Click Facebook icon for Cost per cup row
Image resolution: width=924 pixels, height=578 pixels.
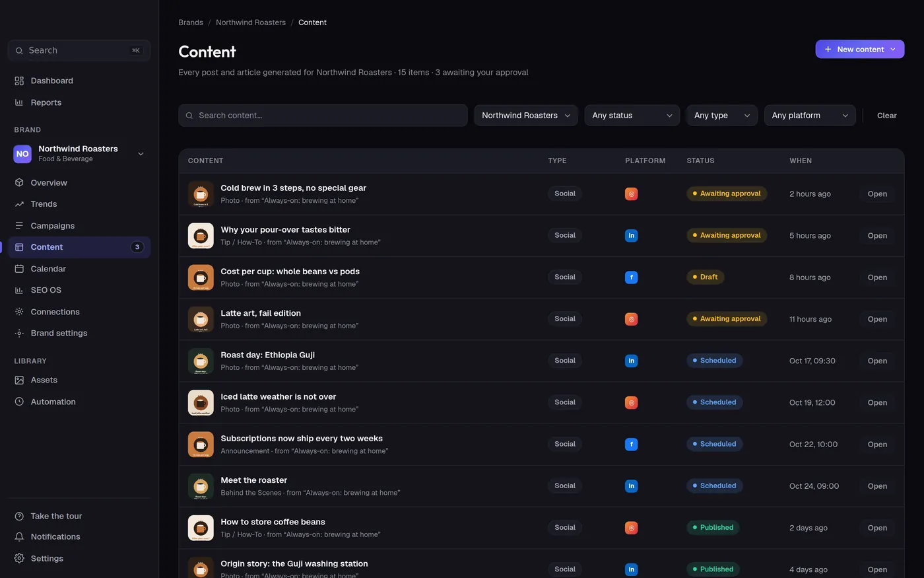coord(632,277)
